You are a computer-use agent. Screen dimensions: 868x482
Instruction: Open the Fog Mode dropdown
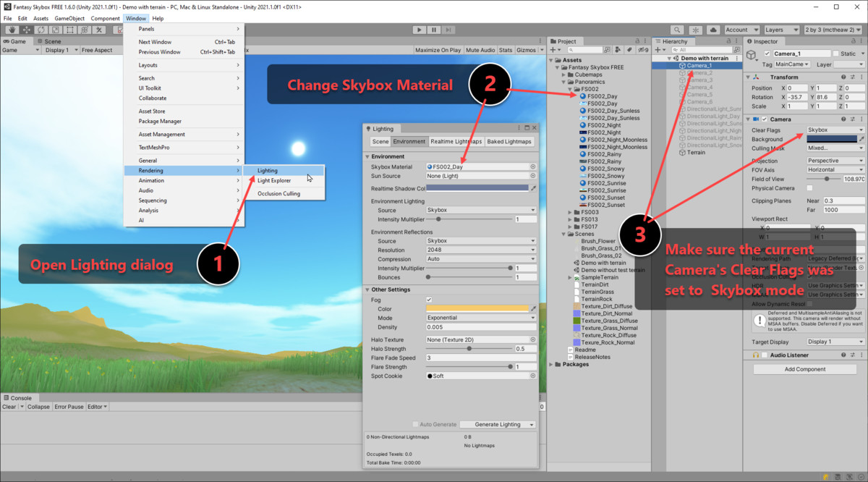pos(481,318)
